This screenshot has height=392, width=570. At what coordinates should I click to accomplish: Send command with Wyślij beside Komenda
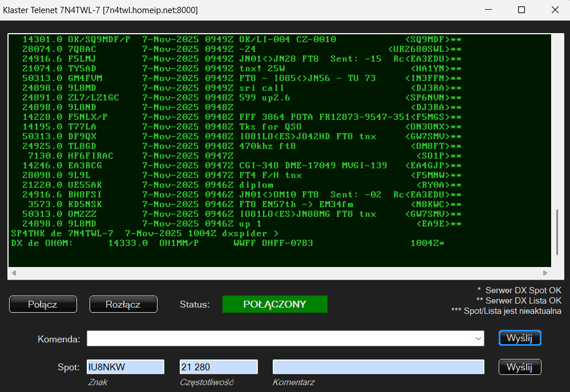pos(519,338)
